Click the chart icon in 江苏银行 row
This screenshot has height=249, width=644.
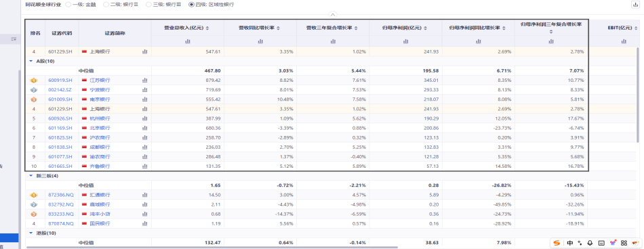point(144,80)
